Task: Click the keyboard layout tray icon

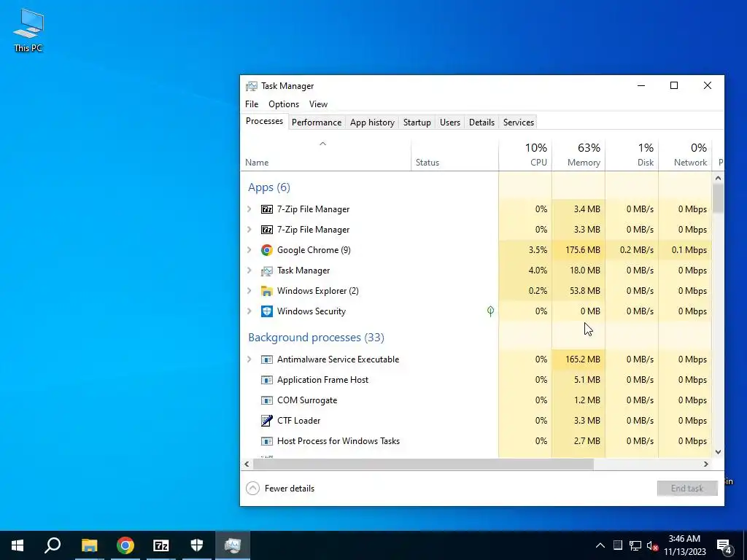Action: tap(617, 545)
